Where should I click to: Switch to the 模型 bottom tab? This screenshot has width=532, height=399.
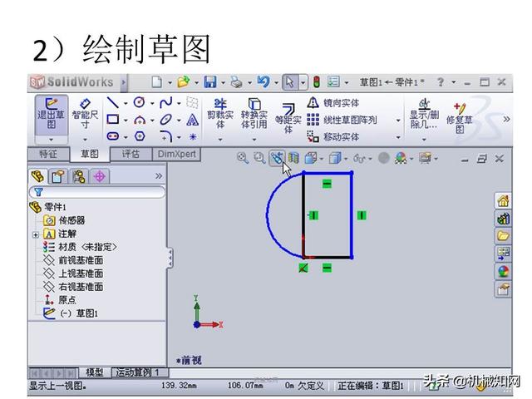point(95,372)
